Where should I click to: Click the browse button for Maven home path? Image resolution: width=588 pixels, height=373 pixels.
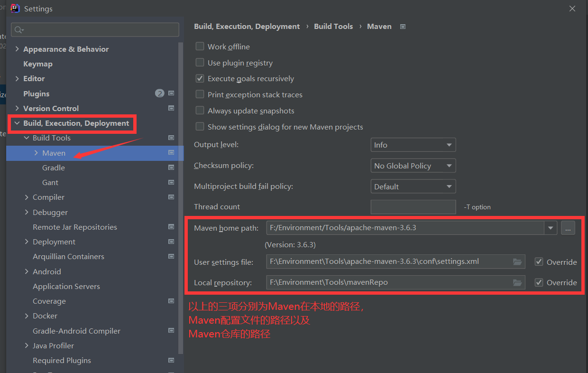(x=568, y=228)
